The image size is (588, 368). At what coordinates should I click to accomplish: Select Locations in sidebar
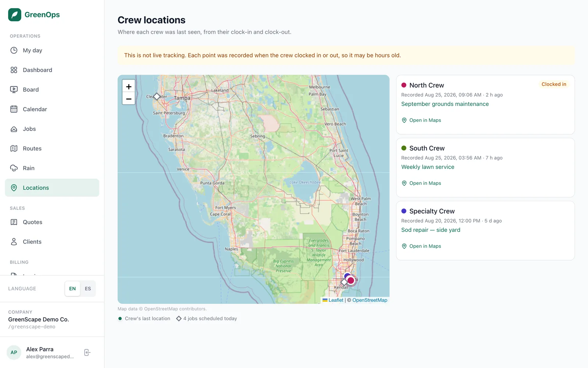[52, 188]
